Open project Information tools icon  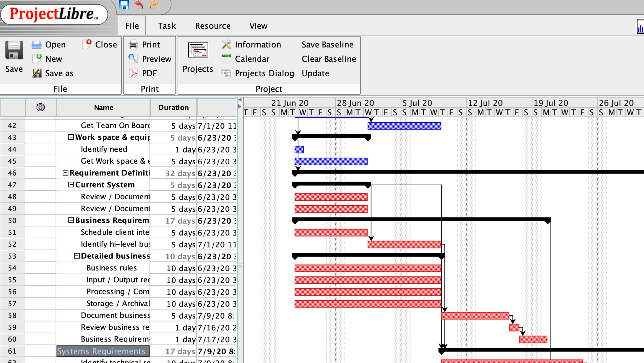click(226, 45)
